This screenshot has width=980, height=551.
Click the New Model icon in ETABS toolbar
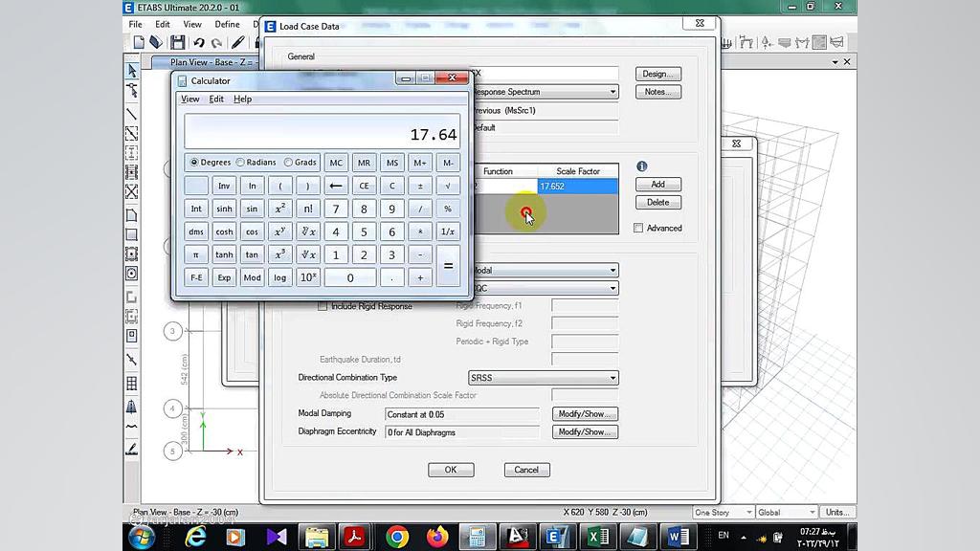click(x=139, y=42)
